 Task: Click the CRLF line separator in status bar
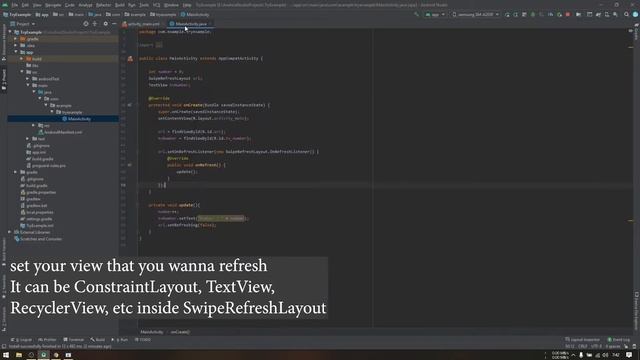tap(582, 347)
